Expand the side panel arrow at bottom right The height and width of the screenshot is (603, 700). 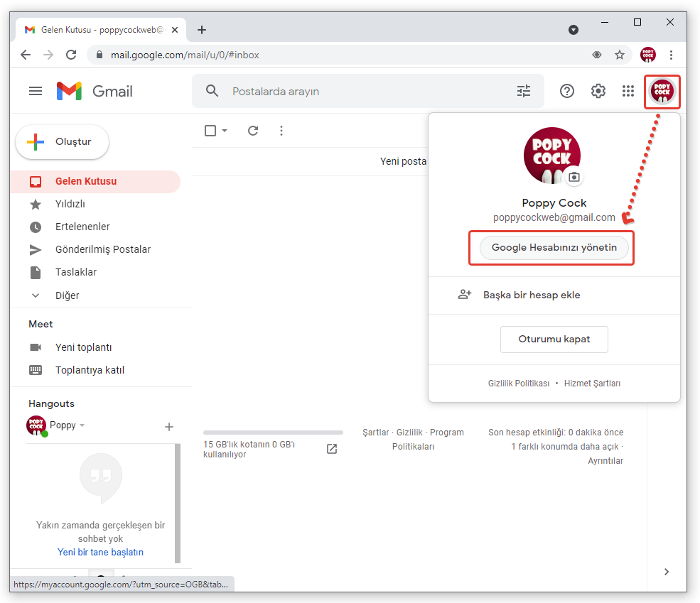click(667, 572)
